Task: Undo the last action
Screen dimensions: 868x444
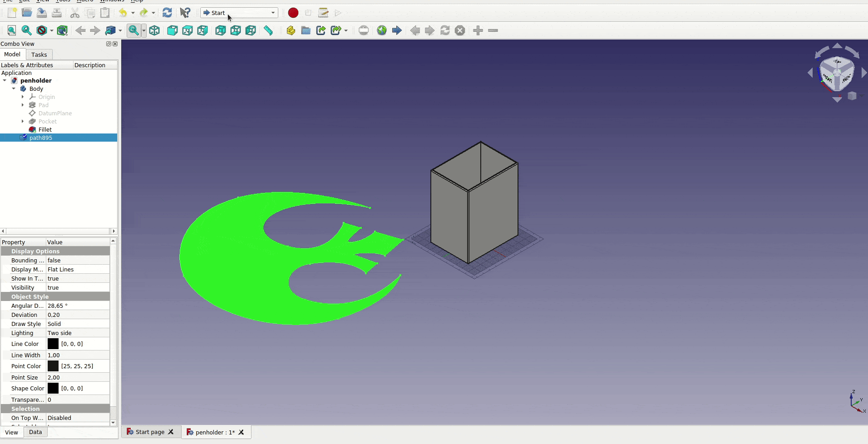Action: tap(123, 13)
